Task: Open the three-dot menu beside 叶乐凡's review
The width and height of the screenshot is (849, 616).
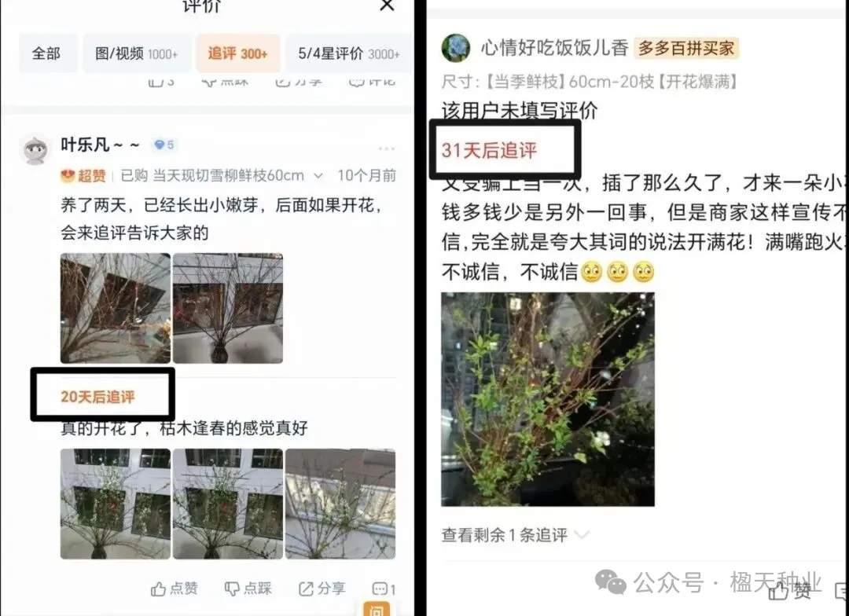Action: coord(387,148)
